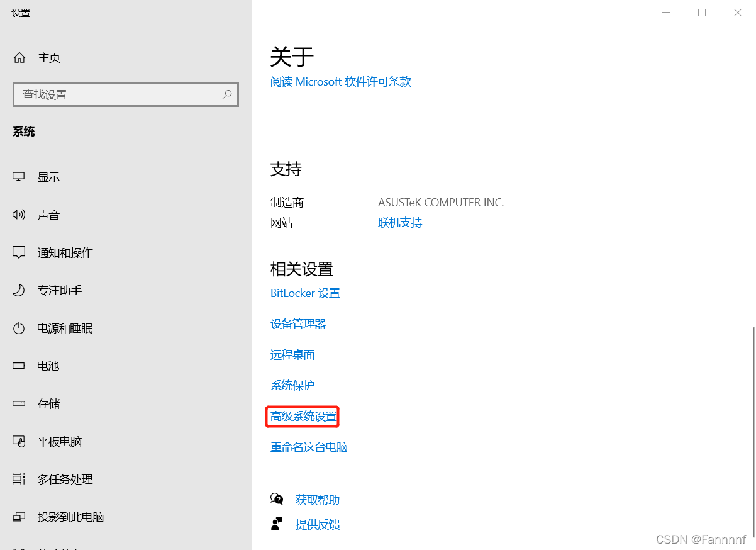Click the Battery icon
This screenshot has height=550, width=756.
(19, 366)
